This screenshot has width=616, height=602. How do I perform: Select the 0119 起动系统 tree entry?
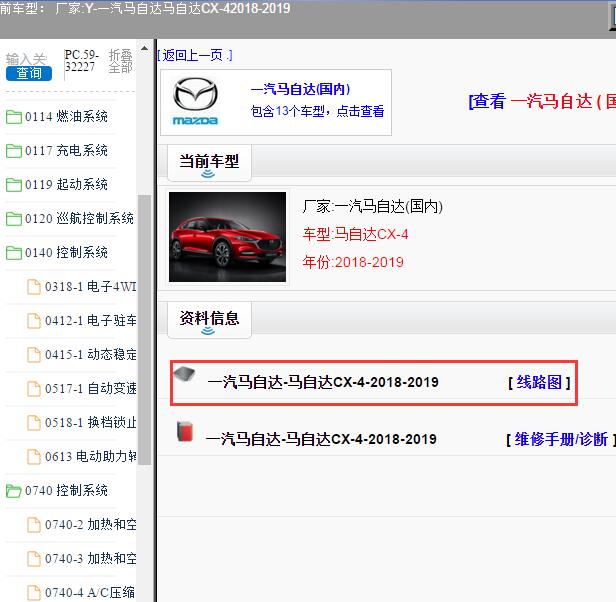coord(66,184)
